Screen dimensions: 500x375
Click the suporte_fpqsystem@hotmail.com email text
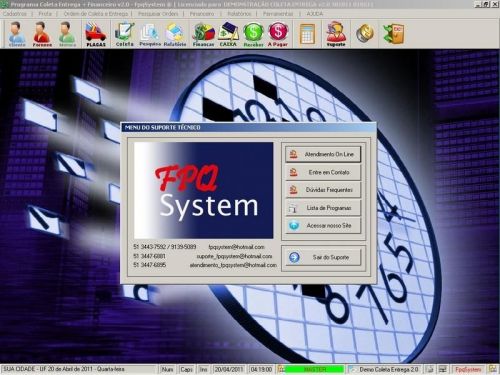tap(234, 256)
